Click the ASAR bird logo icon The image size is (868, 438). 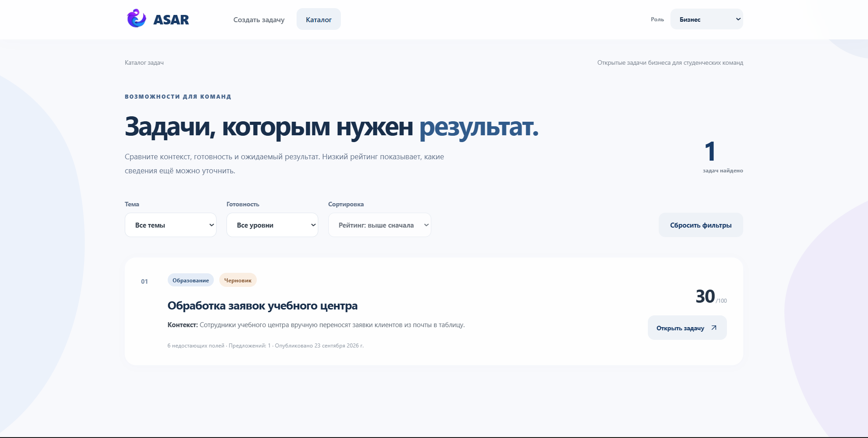pos(136,19)
